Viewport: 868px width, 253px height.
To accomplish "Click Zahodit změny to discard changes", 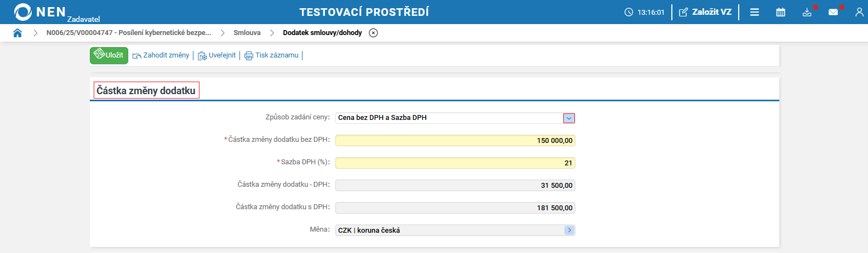I will (161, 55).
